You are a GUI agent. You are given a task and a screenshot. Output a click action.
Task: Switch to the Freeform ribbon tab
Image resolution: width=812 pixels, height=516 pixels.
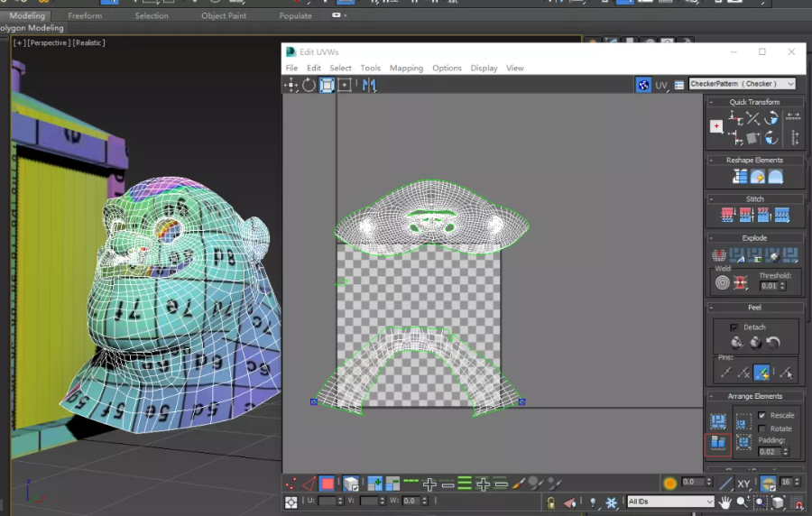(x=85, y=15)
